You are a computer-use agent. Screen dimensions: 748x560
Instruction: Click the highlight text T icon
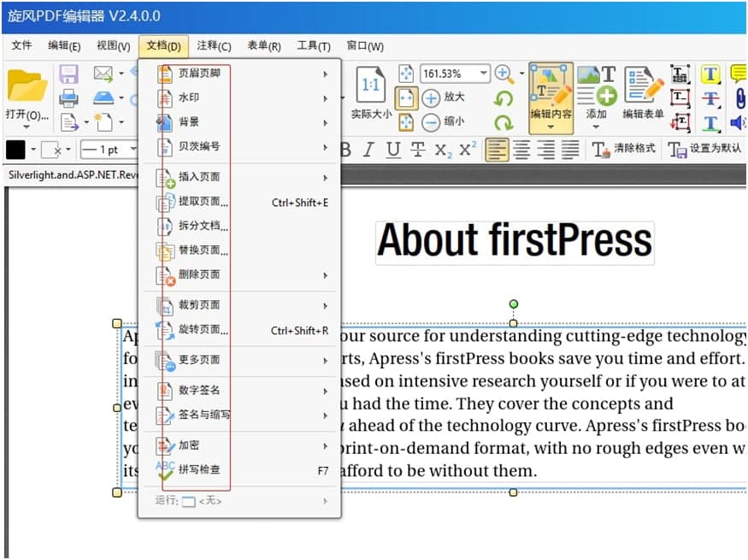click(x=710, y=75)
